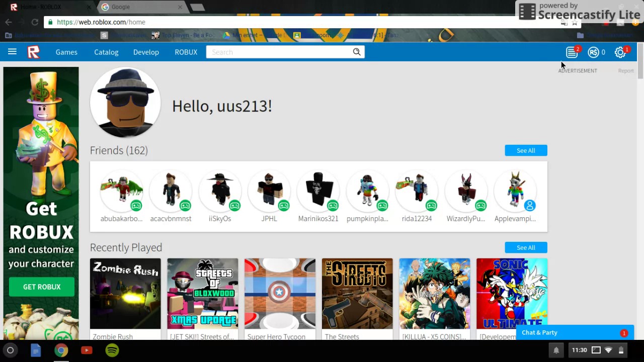Switch to the Home - ROBLOX tab
This screenshot has height=362, width=644.
(50, 7)
